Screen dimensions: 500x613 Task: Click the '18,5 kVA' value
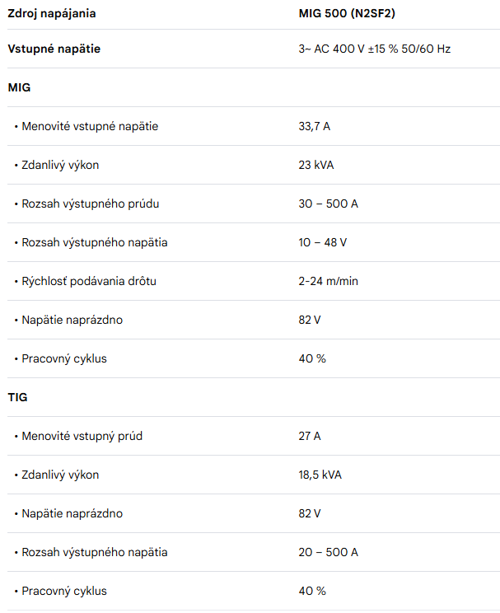click(x=320, y=475)
